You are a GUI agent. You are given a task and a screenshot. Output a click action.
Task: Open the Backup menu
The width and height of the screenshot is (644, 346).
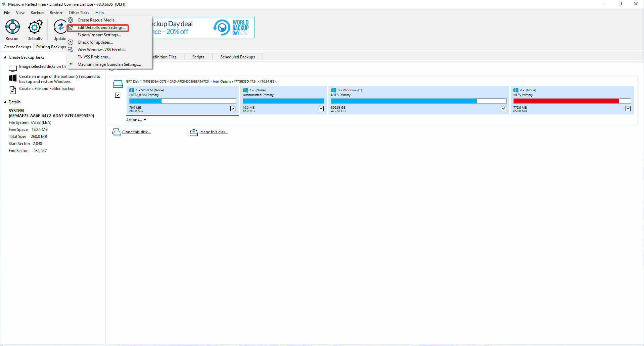pos(37,13)
